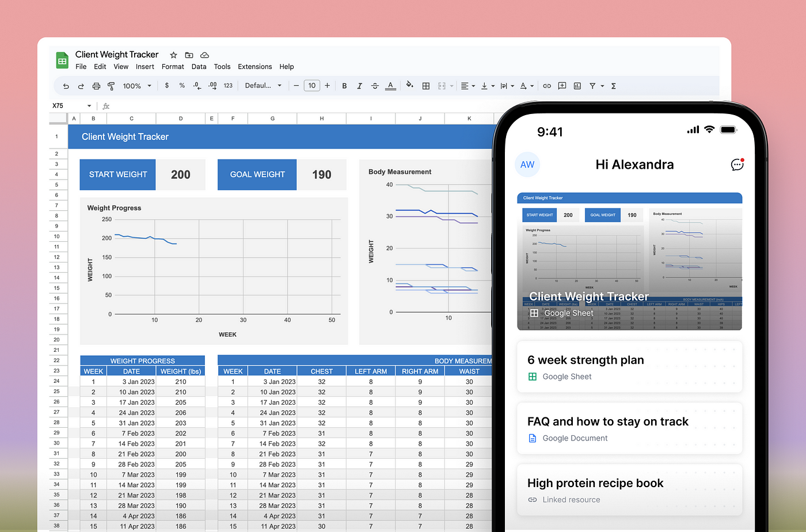Open chat messages icon on phone

pyautogui.click(x=737, y=165)
